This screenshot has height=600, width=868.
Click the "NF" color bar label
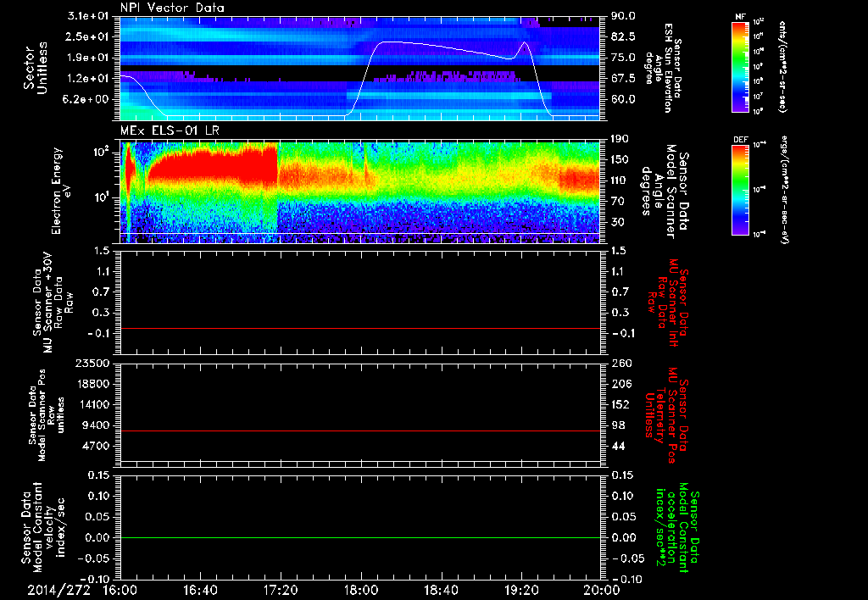click(740, 17)
